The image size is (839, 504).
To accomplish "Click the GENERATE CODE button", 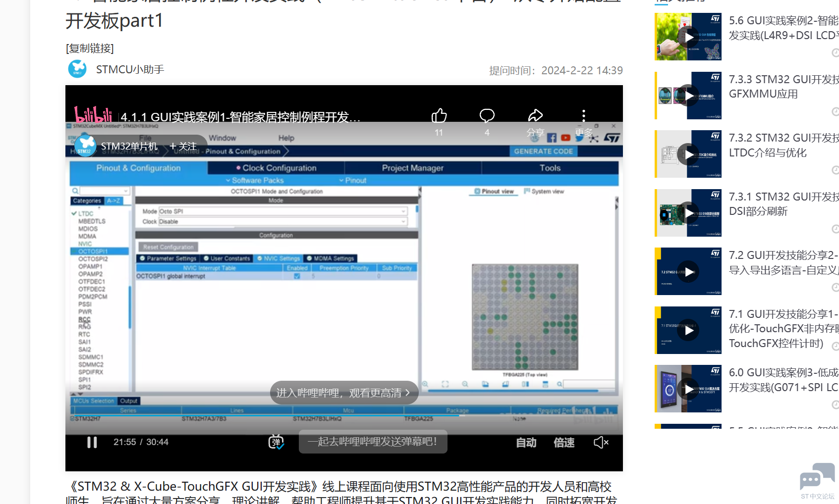I will pos(544,151).
